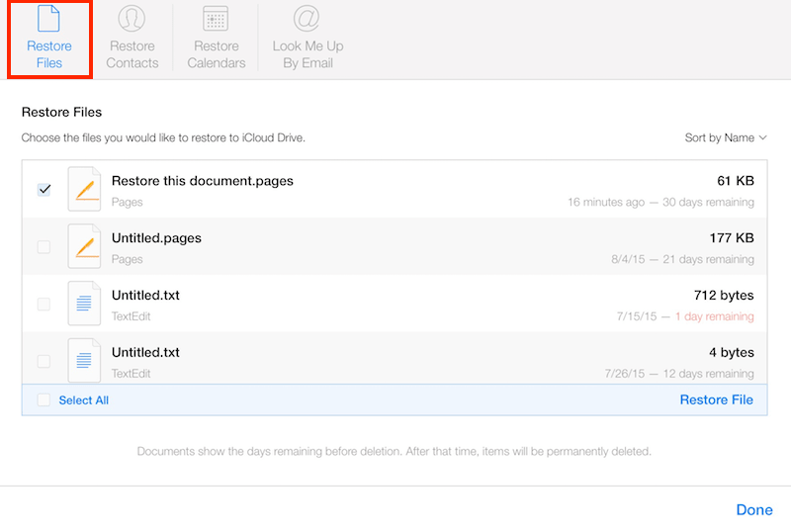Click the 61 KB size value

[x=736, y=181]
